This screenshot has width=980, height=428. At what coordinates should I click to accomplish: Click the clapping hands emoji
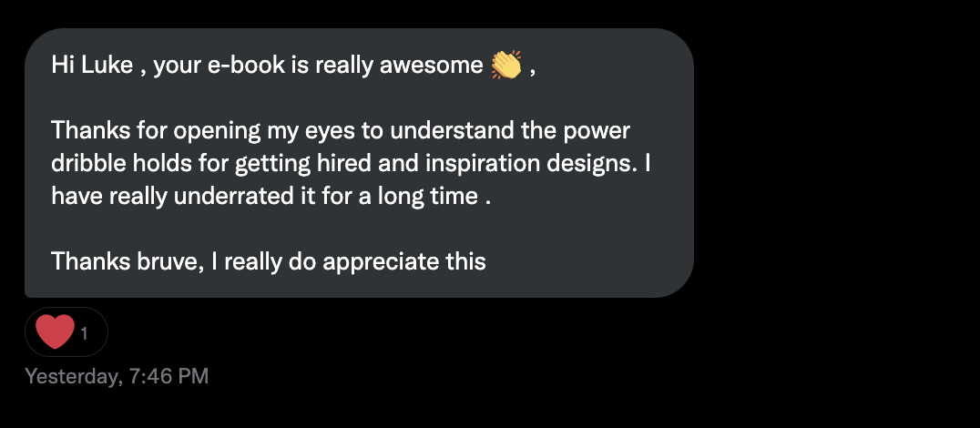point(505,66)
